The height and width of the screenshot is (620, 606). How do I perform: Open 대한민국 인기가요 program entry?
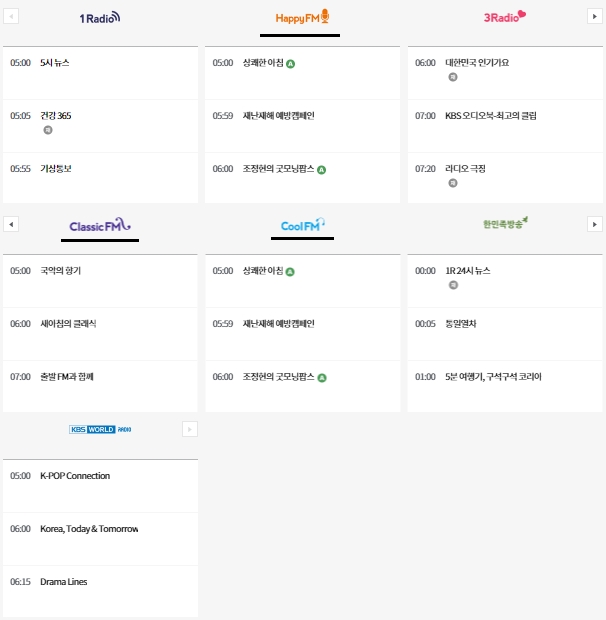477,63
